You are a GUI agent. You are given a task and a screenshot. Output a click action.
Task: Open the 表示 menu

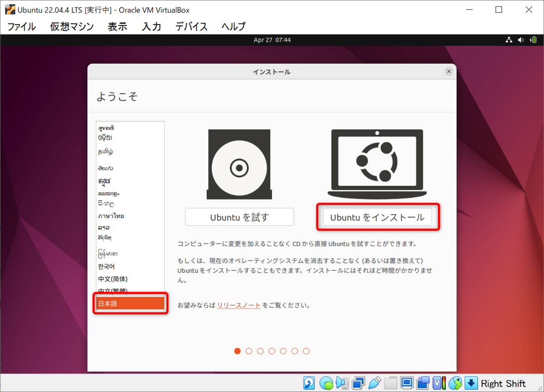pyautogui.click(x=117, y=26)
